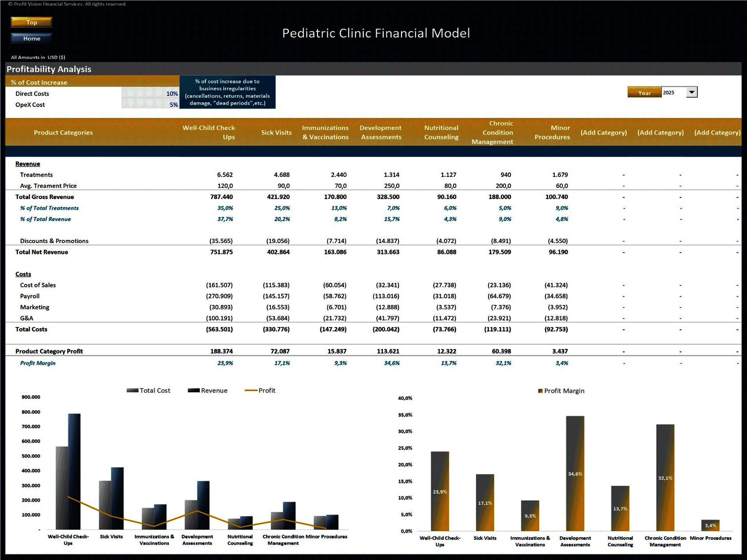Select Profit Margin value 34,6%
This screenshot has width=747, height=560.
392,363
